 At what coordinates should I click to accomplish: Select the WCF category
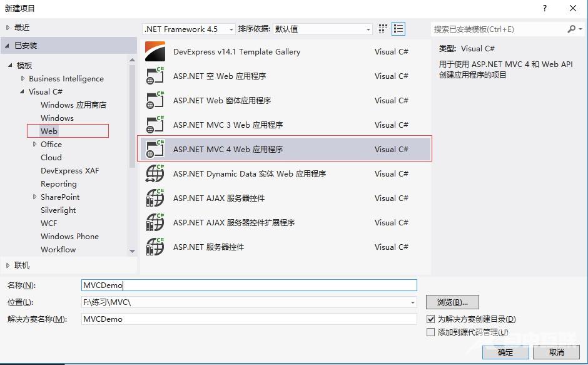pyautogui.click(x=49, y=223)
